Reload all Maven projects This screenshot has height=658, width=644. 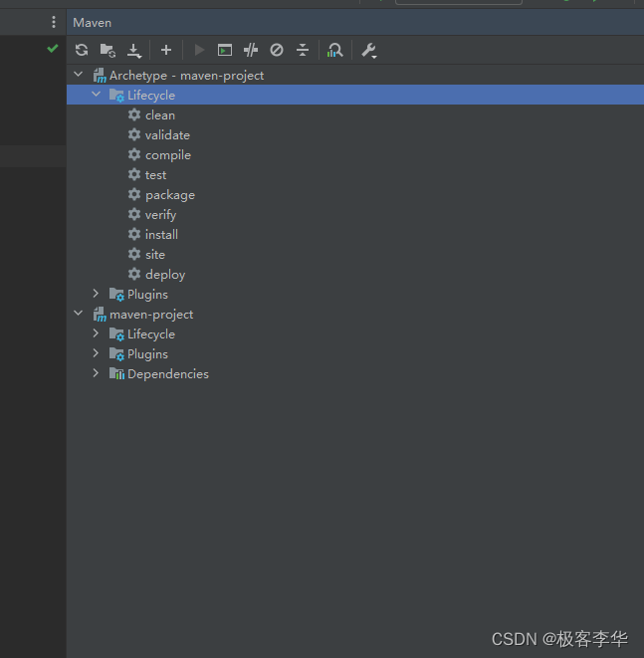[82, 51]
